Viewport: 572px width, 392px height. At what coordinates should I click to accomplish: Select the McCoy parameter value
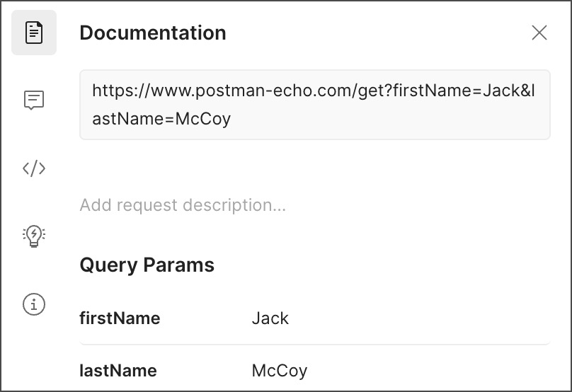280,371
